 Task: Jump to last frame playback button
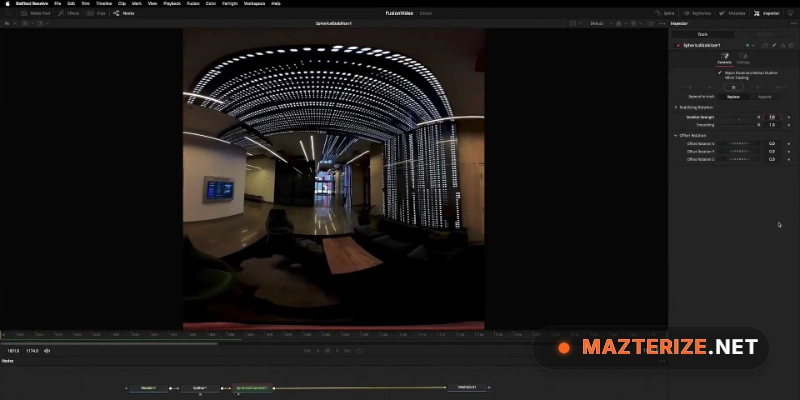pos(347,351)
